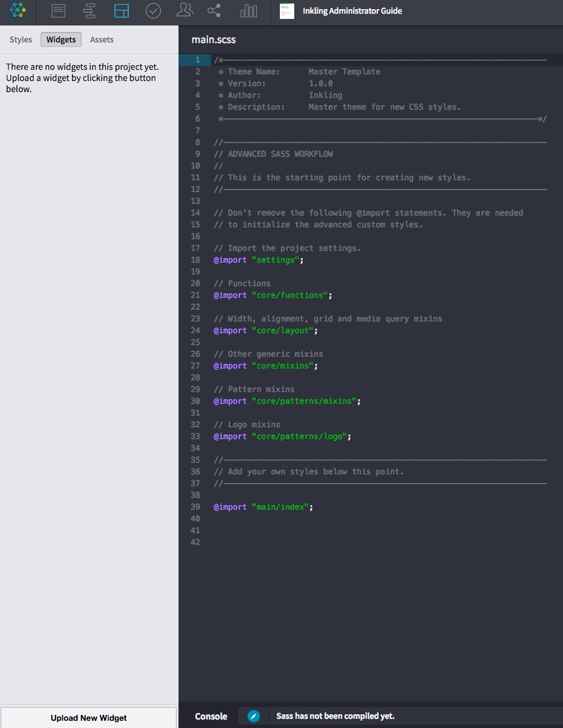Click line number 18 in the gutter
Viewport: 563px width, 728px height.
coord(195,259)
